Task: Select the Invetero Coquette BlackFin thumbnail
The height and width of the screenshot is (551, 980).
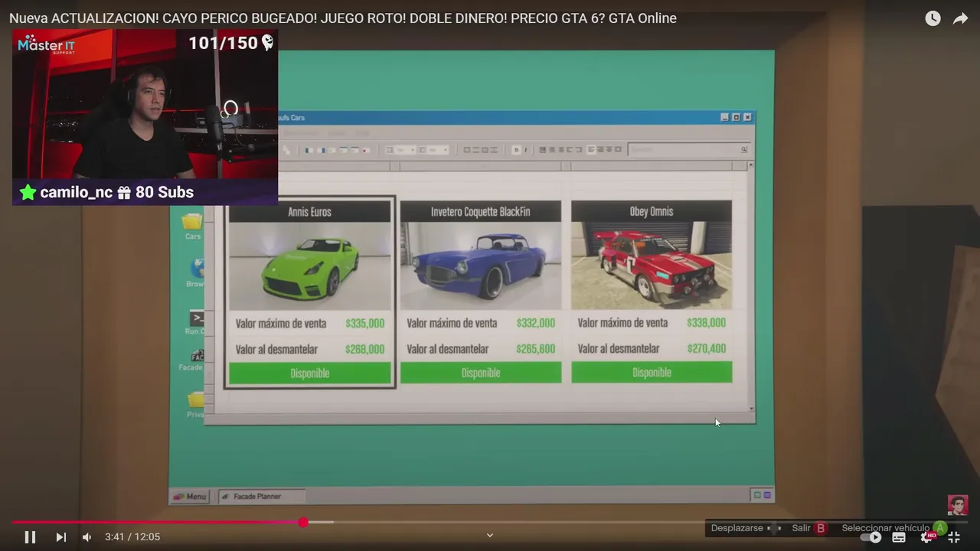Action: (481, 266)
